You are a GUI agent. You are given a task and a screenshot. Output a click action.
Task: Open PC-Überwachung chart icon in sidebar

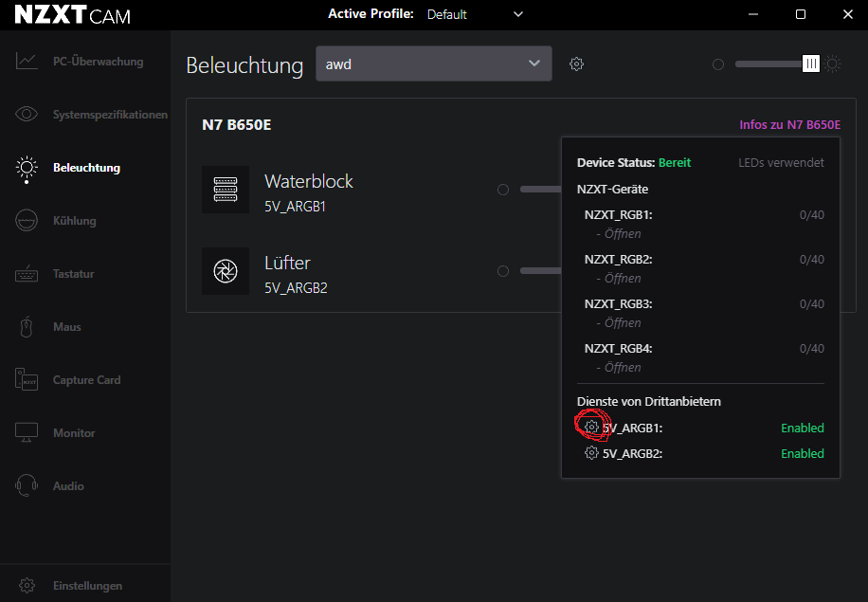(26, 61)
